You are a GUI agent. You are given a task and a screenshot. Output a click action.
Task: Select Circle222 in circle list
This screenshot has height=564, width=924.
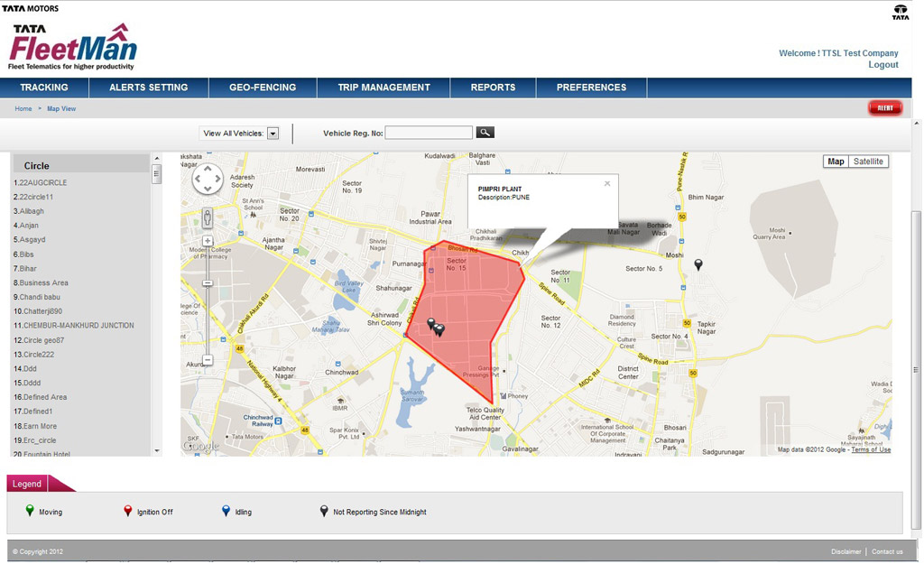pos(33,355)
